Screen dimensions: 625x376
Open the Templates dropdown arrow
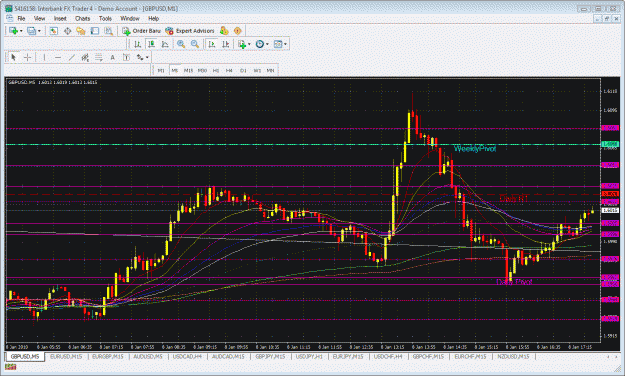coord(285,44)
